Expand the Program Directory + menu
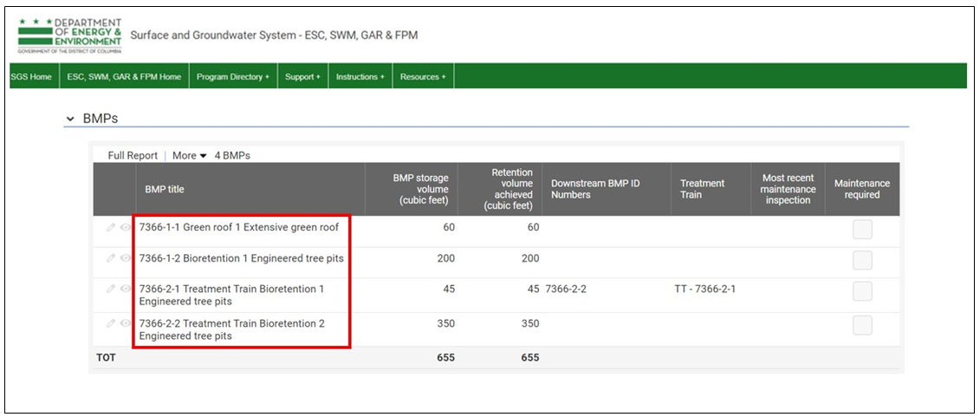This screenshot has width=980, height=417. [232, 76]
